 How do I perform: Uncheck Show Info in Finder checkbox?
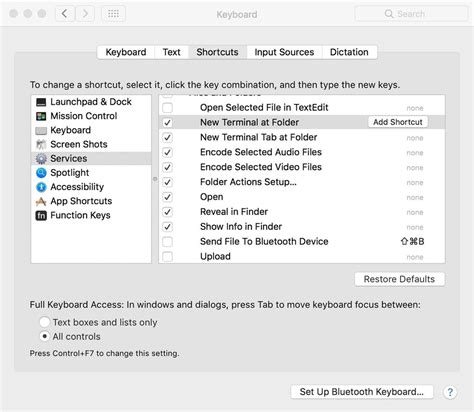coord(167,227)
